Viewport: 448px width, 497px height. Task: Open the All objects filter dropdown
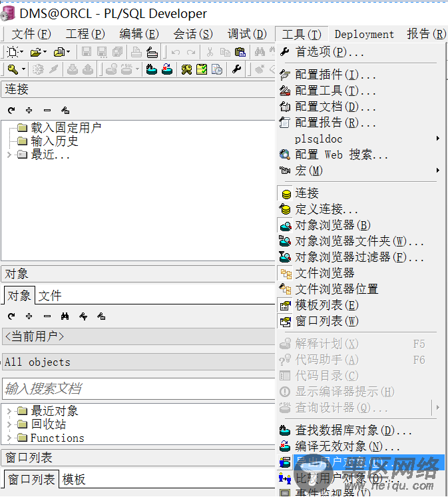[x=138, y=362]
